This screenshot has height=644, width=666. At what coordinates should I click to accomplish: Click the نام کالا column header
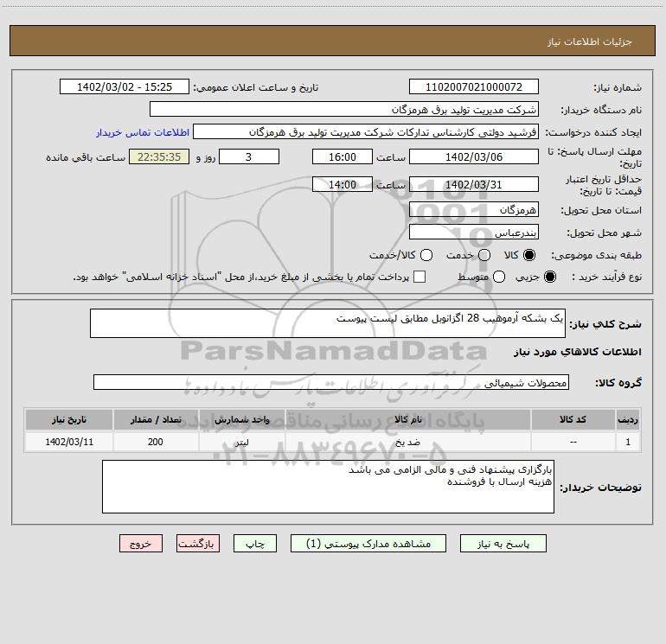(x=407, y=419)
